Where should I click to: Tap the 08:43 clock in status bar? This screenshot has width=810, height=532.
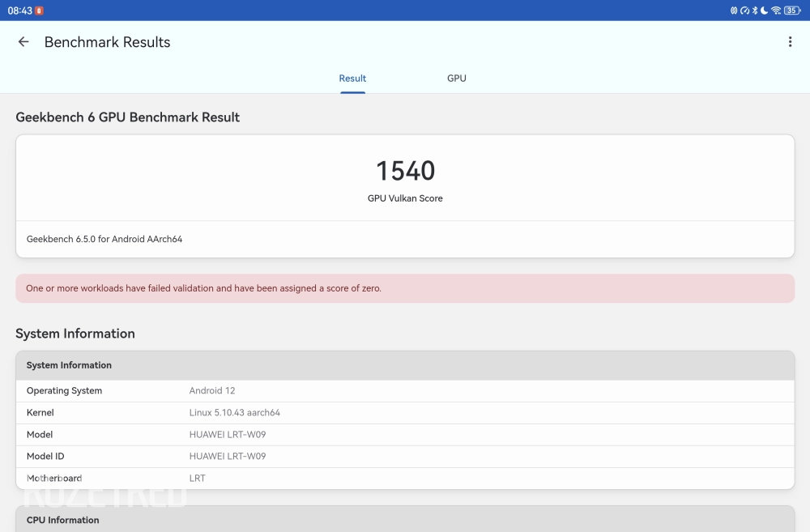pos(19,11)
